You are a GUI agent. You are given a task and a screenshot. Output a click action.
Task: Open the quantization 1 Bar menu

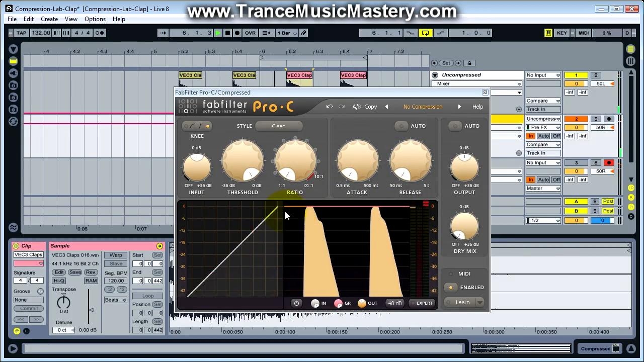tap(287, 33)
